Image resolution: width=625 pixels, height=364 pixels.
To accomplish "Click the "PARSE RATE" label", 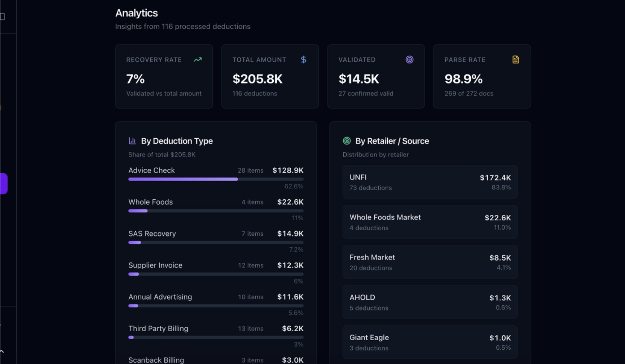I will point(465,60).
